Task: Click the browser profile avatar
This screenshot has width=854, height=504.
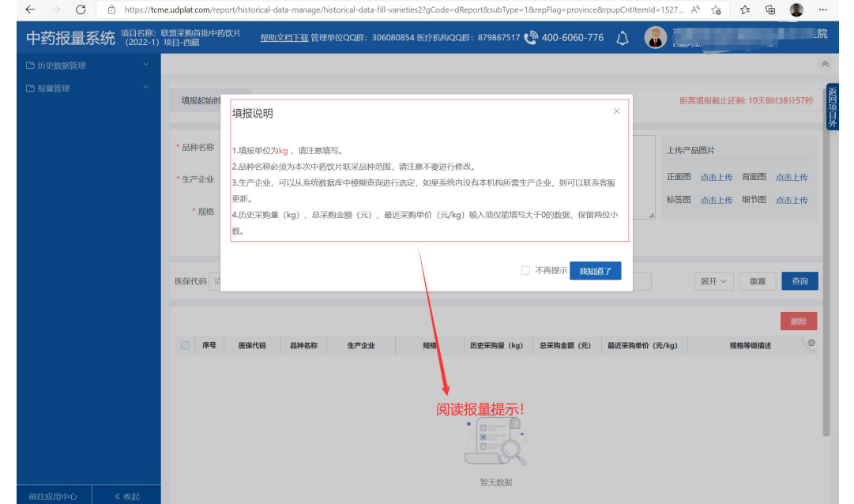Action: tap(796, 9)
